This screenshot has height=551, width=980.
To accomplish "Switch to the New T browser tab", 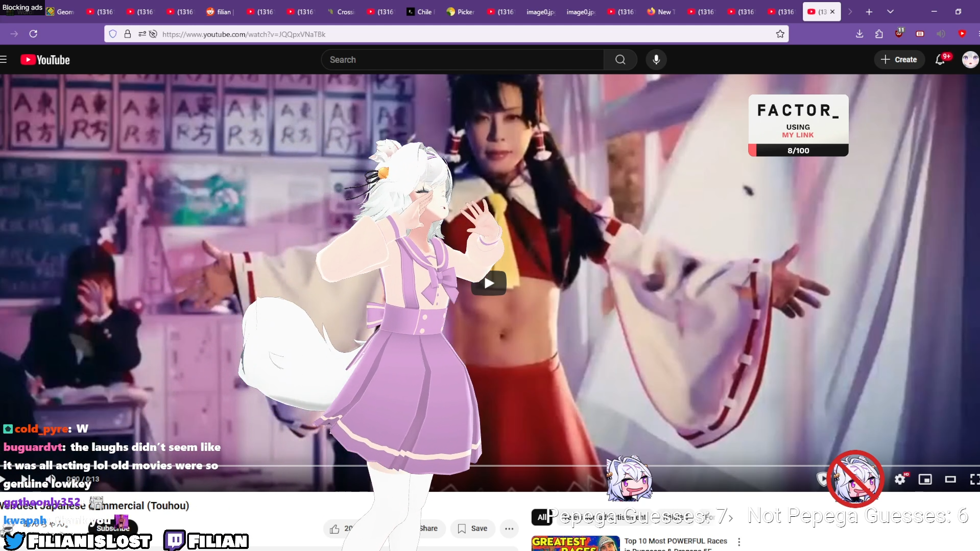I will tap(661, 12).
